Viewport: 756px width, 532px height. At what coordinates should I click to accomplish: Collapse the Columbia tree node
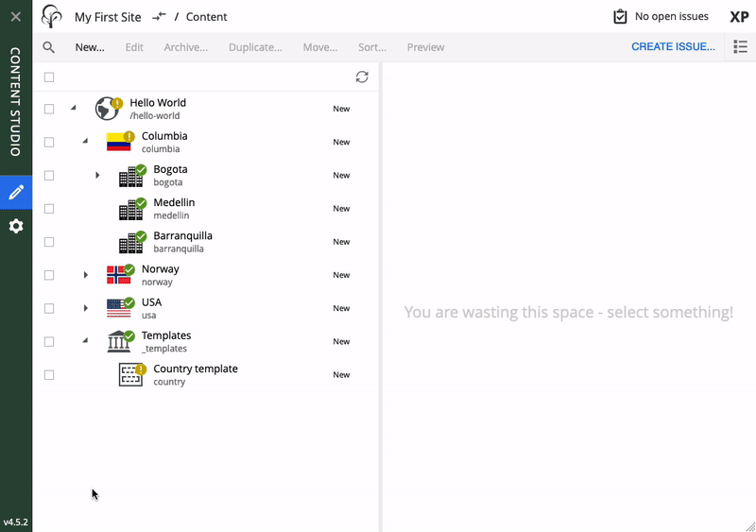[85, 141]
